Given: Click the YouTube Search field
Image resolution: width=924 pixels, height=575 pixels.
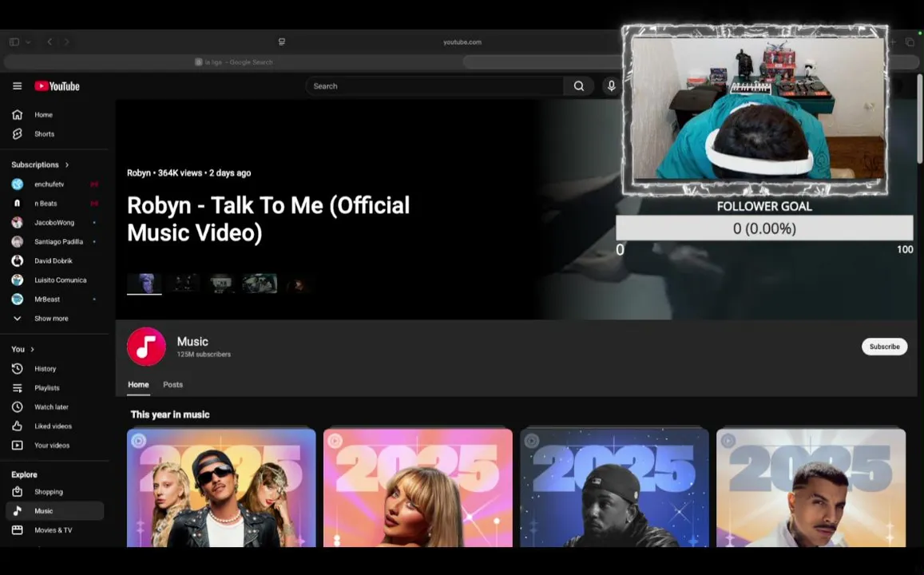Looking at the screenshot, I should point(435,86).
